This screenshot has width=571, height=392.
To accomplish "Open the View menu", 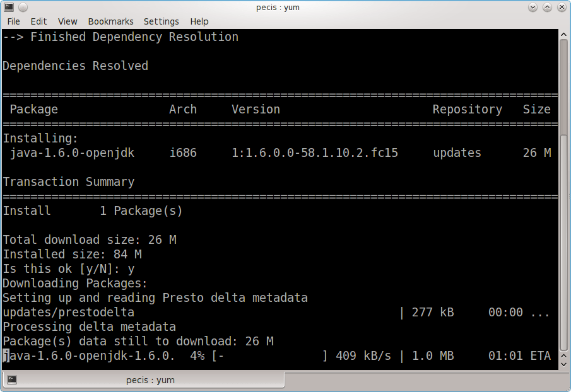I will pos(68,21).
